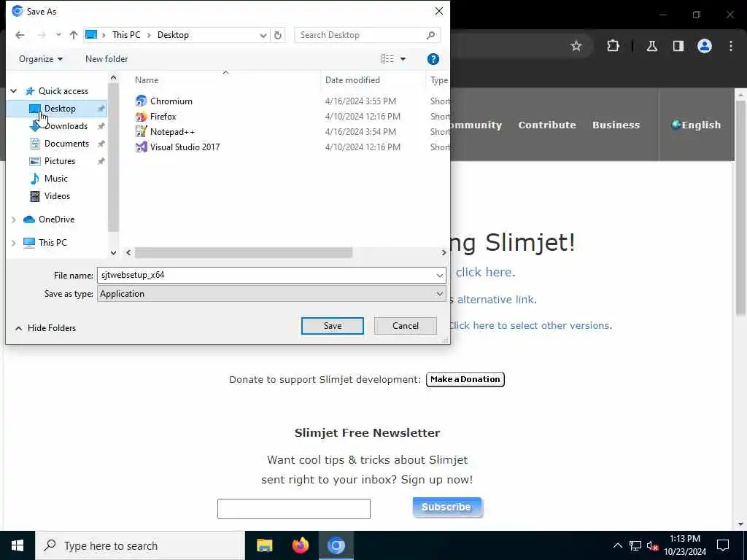
Task: Open Pictures in the navigation pane
Action: coord(59,161)
